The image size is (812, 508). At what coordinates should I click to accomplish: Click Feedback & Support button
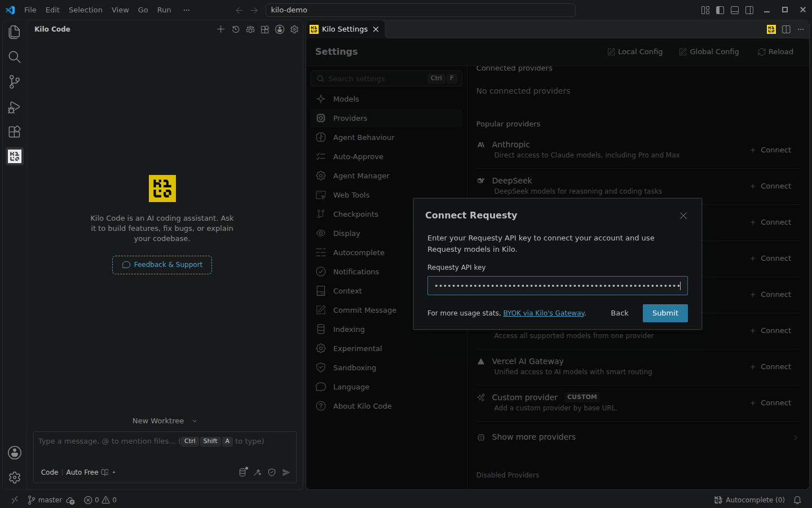click(162, 265)
